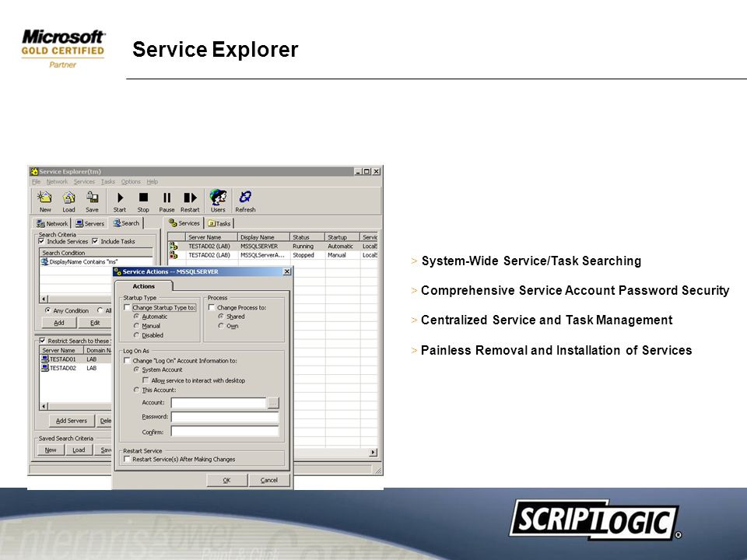Select Automatic startup radio button
This screenshot has height=560, width=747.
pos(136,317)
